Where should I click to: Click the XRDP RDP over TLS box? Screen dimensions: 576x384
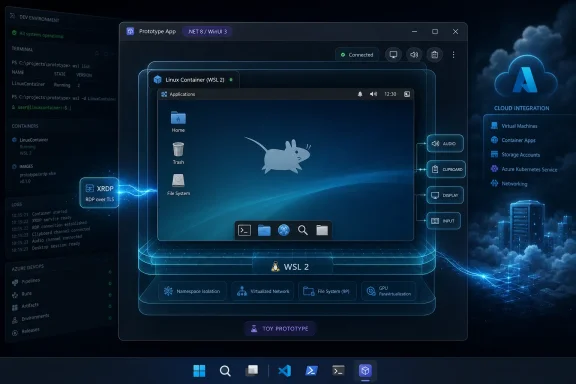click(100, 193)
